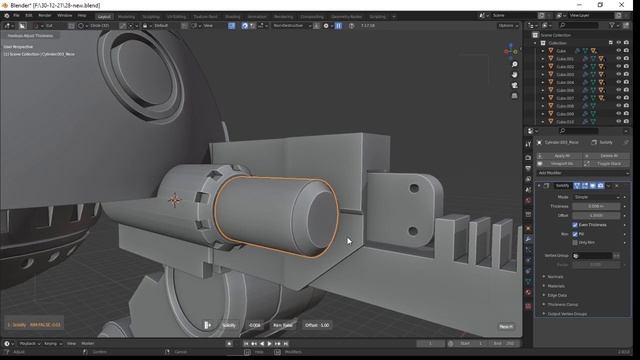The width and height of the screenshot is (640, 360).
Task: Hide Cube.007 using its eye icon
Action: [x=618, y=98]
